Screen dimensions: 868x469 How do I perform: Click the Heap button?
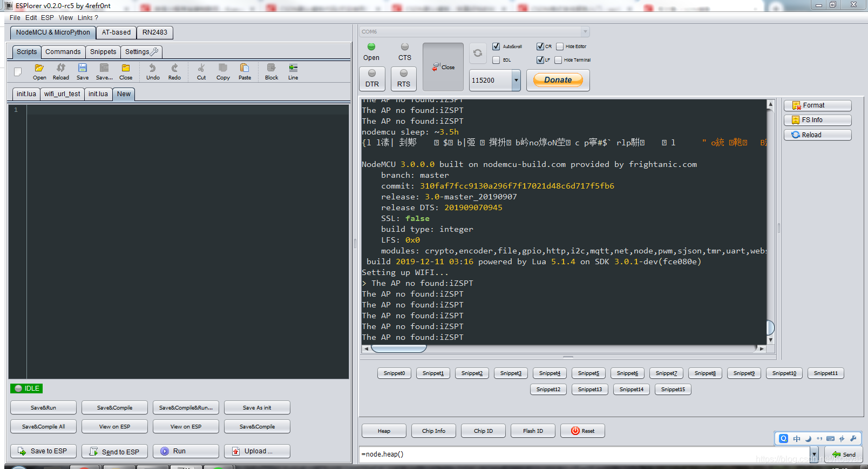pyautogui.click(x=384, y=431)
